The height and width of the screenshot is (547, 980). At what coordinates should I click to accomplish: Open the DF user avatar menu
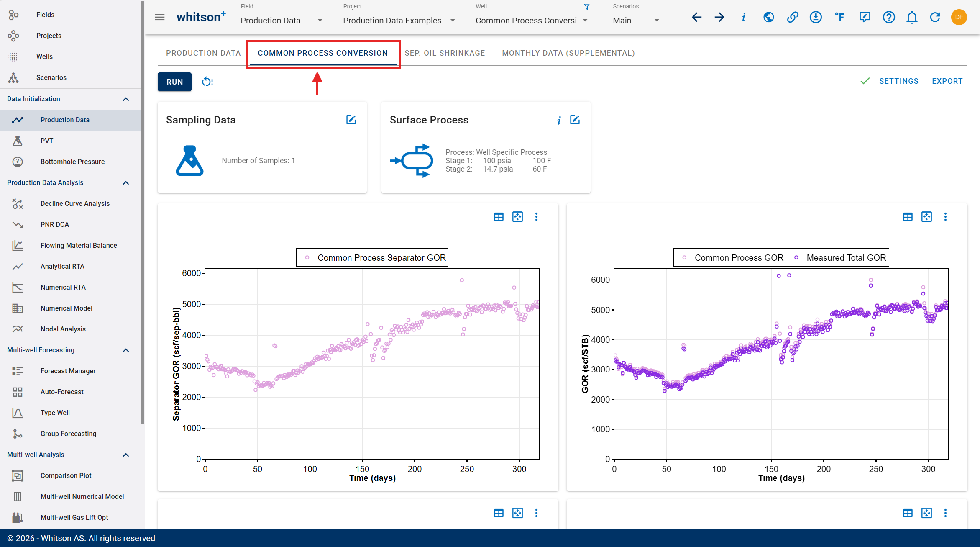click(959, 17)
